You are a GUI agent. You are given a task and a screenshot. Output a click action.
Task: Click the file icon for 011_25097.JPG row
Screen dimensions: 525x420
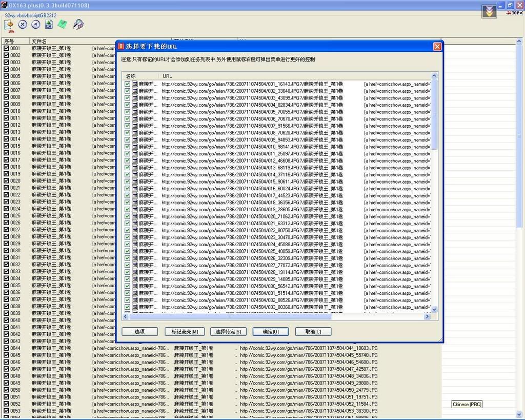[x=135, y=154]
